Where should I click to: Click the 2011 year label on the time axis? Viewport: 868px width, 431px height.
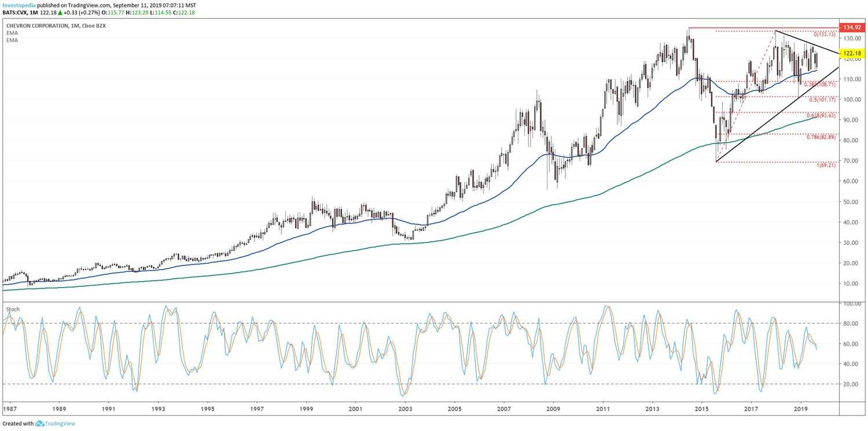[x=603, y=408]
